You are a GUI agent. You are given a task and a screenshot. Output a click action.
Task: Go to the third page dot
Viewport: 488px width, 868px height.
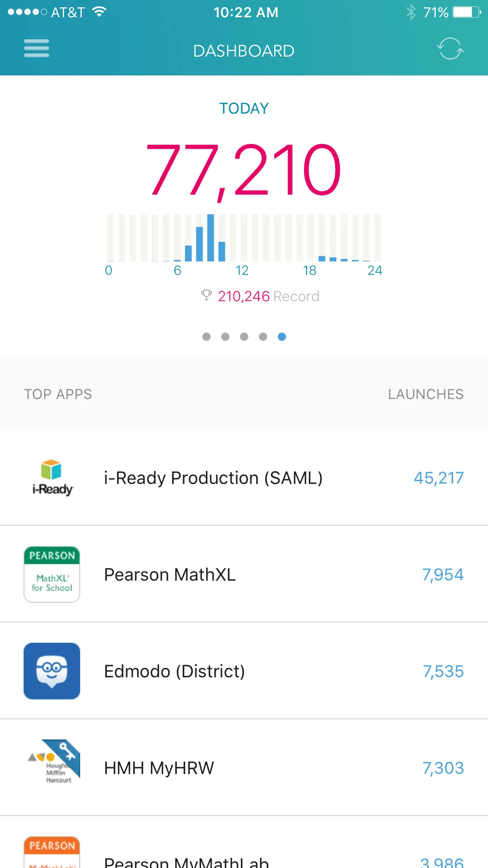coord(244,337)
